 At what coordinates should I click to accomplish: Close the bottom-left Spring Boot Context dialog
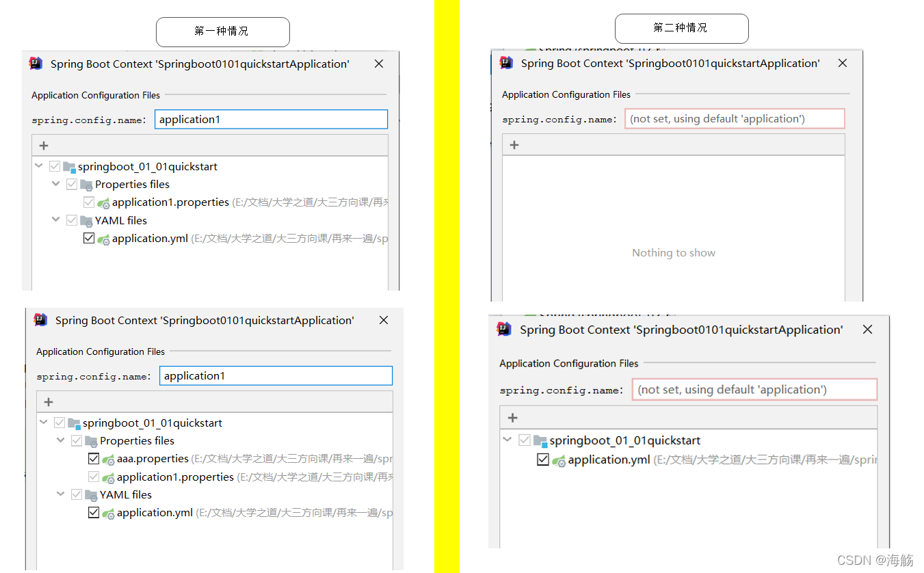(x=384, y=320)
